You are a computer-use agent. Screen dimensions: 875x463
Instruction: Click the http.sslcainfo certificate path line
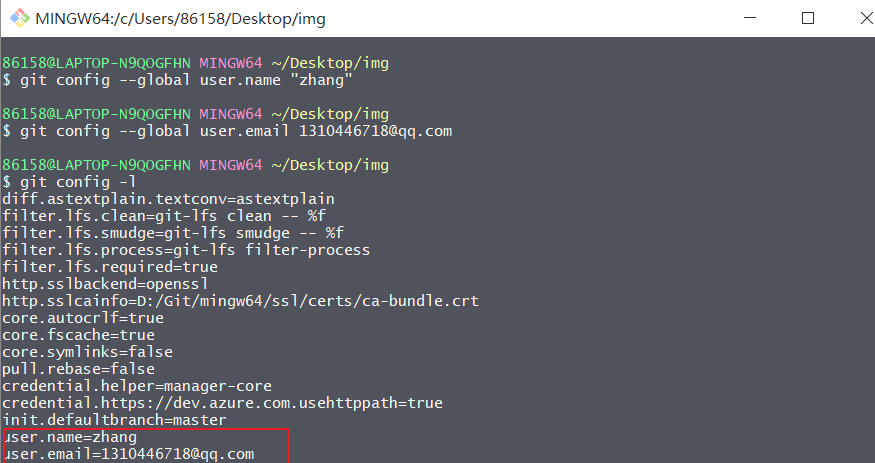click(240, 301)
